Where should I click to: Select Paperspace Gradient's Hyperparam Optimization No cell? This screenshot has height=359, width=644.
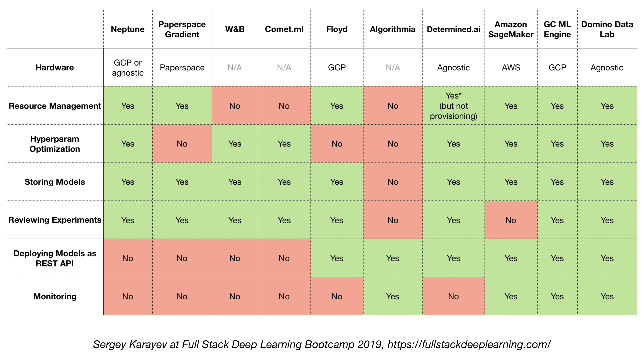pyautogui.click(x=182, y=144)
